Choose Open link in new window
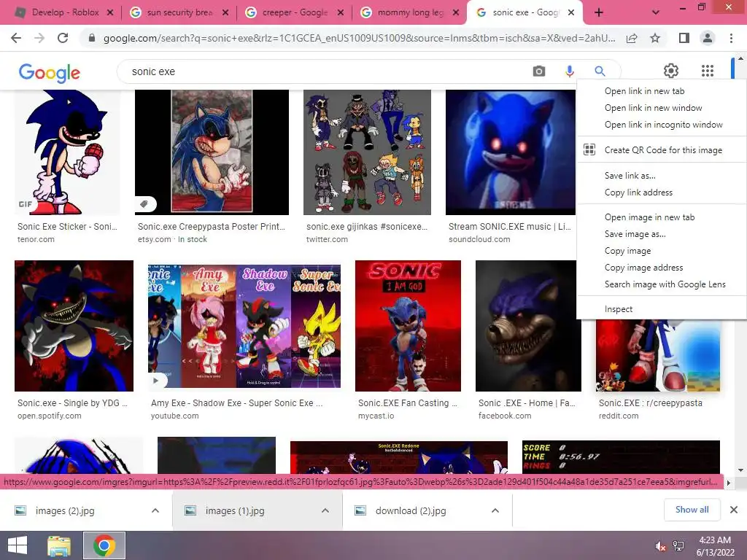This screenshot has width=747, height=560. pos(661,108)
